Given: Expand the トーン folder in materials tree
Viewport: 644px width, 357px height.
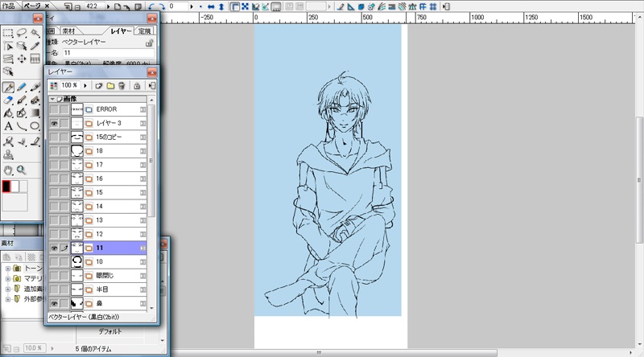Looking at the screenshot, I should [x=7, y=268].
